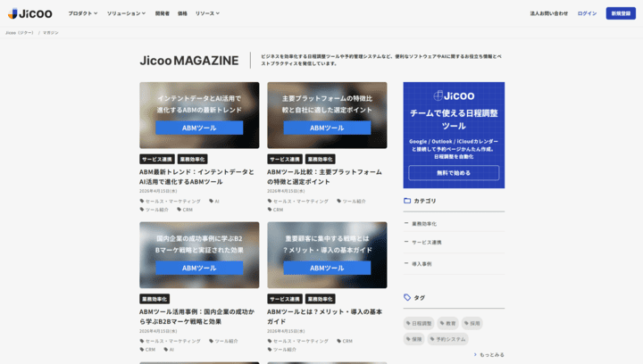
Task: Select サービス連携 in カテゴリ list
Action: pyautogui.click(x=427, y=243)
